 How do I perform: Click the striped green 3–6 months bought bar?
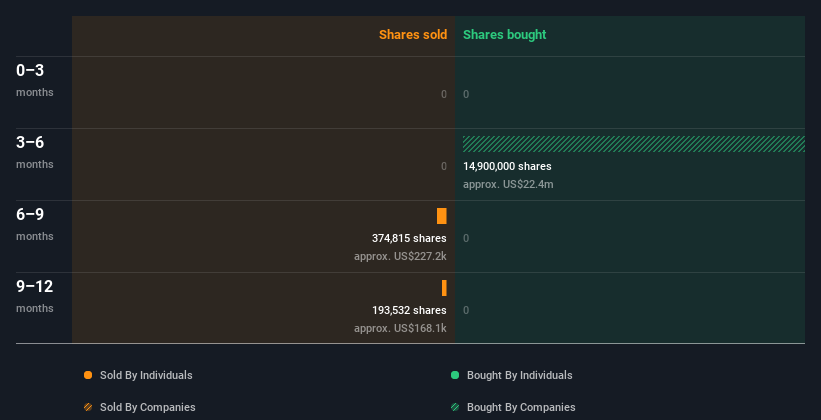(634, 144)
